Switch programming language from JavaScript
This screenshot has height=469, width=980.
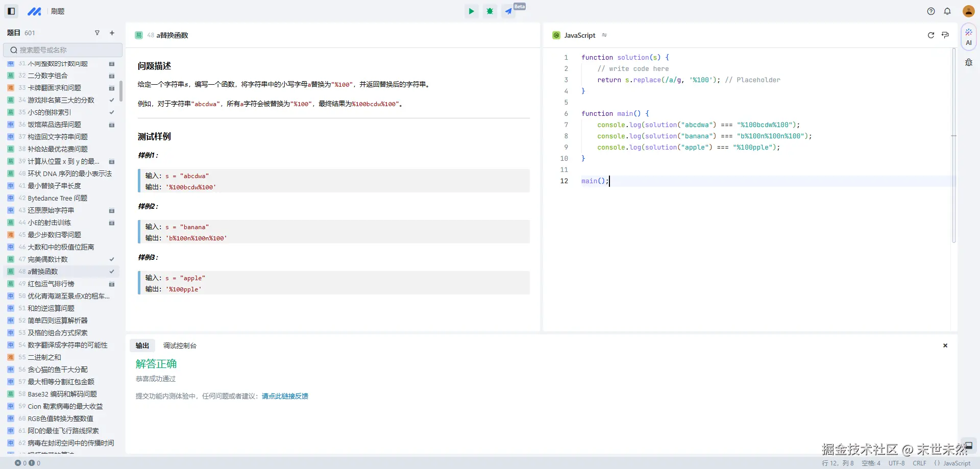pyautogui.click(x=604, y=35)
